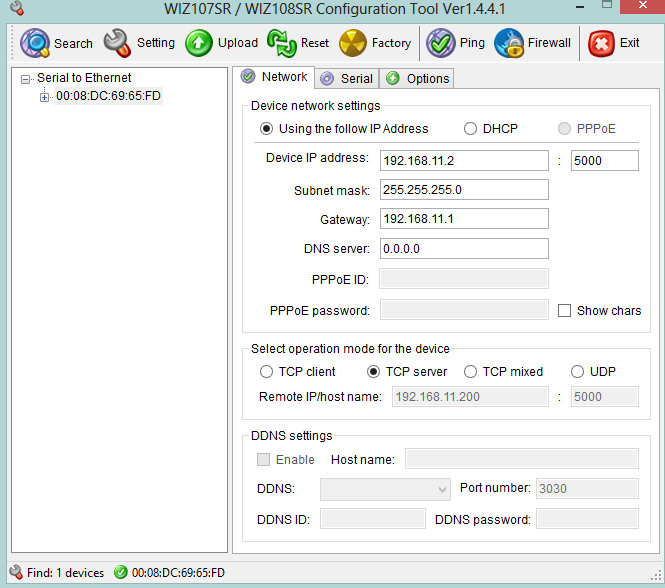This screenshot has height=588, width=665.
Task: Click the DDNS Host name field
Action: [522, 459]
